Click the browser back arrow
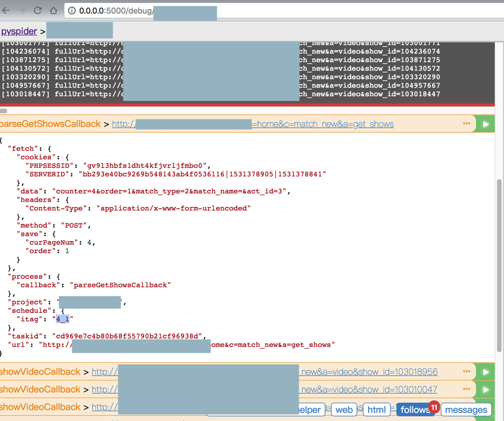 click(6, 11)
